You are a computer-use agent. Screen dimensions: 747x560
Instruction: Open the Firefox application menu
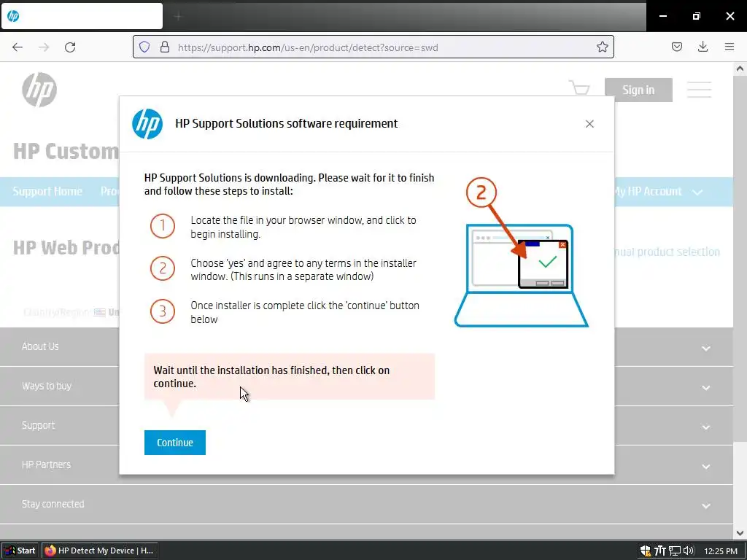729,47
